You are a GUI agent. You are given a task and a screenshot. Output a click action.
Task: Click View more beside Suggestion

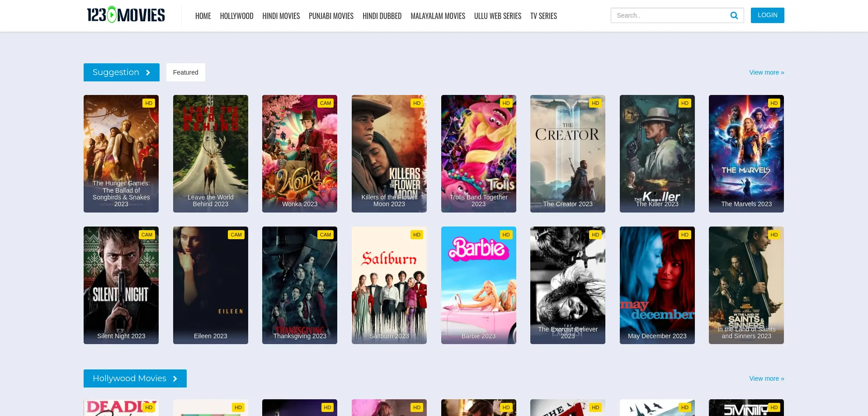tap(767, 72)
